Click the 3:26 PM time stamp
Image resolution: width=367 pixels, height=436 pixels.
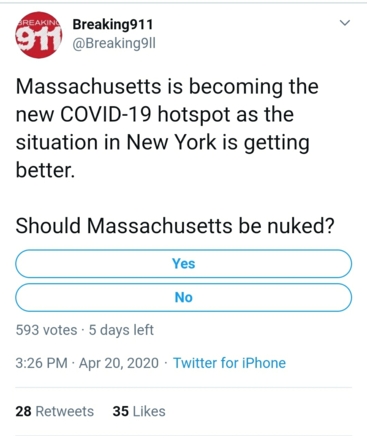click(41, 363)
